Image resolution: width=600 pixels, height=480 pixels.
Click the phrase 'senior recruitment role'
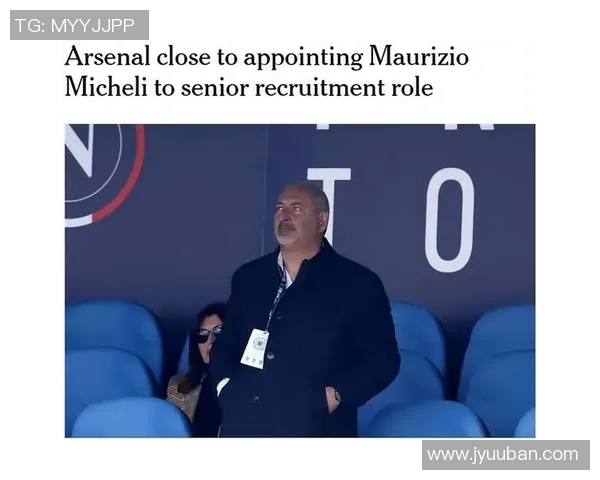coord(307,88)
